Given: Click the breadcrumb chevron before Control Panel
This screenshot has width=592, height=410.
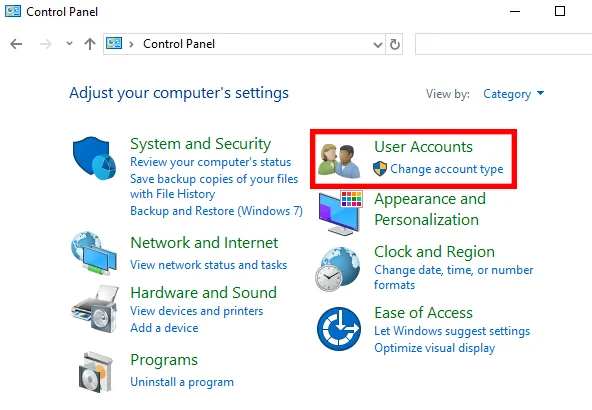Looking at the screenshot, I should 131,44.
